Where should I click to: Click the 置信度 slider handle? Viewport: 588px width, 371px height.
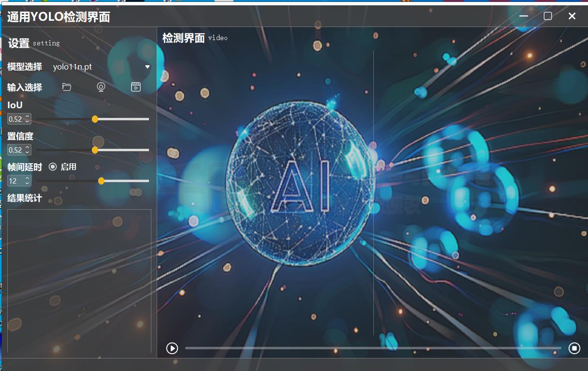[95, 150]
